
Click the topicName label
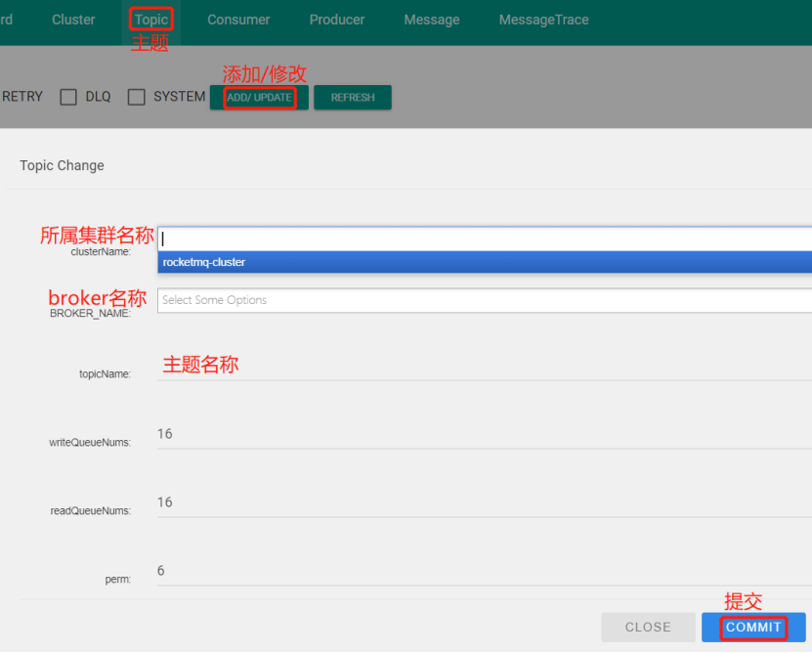tap(106, 374)
